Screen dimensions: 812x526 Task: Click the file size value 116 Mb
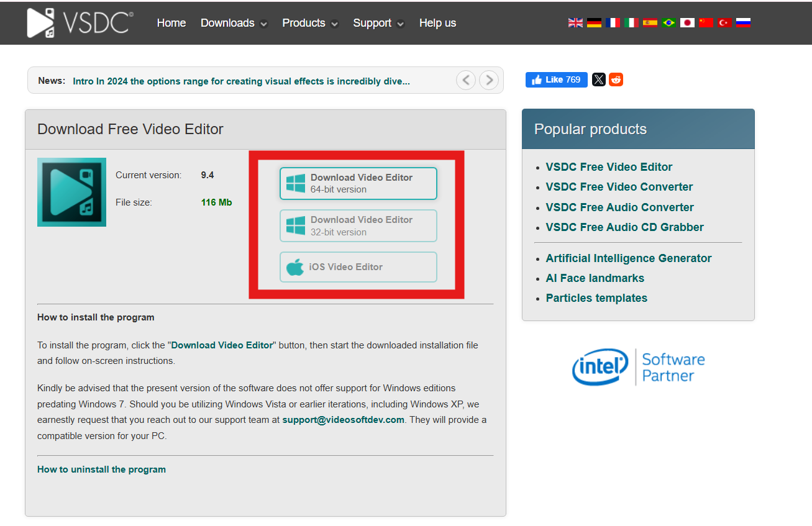[216, 202]
